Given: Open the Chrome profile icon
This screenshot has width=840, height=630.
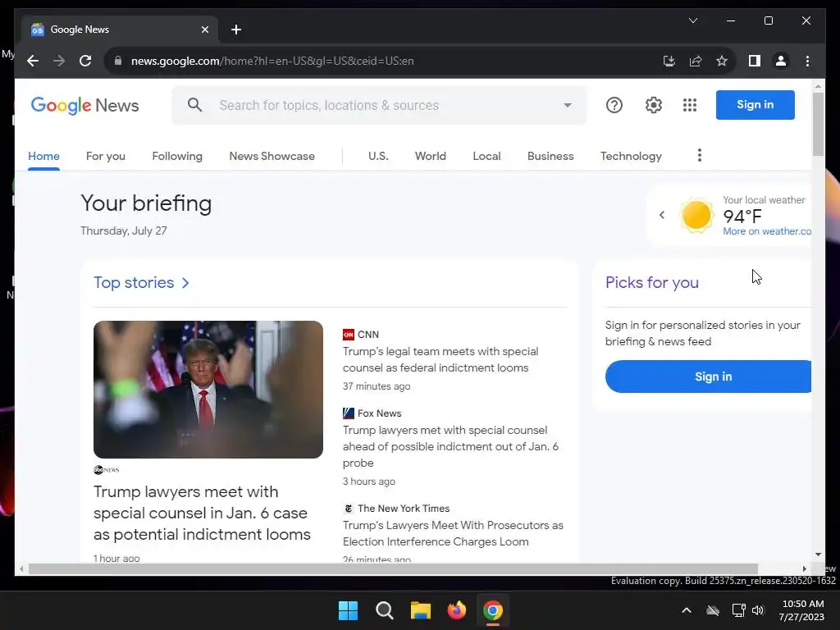Looking at the screenshot, I should coord(781,61).
